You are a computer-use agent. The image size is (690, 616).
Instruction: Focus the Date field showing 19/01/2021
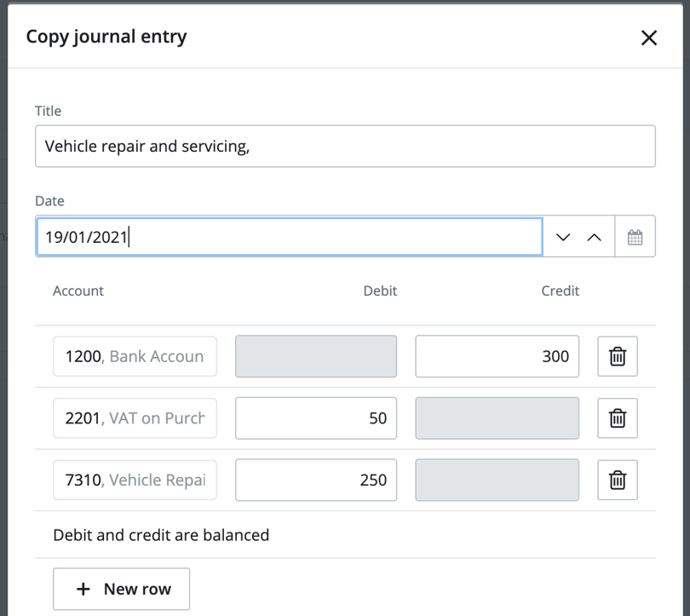click(x=289, y=237)
